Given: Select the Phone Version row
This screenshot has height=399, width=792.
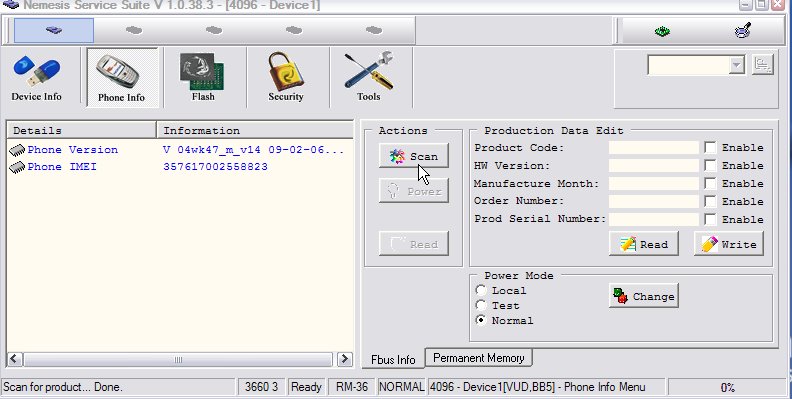Looking at the screenshot, I should tap(180, 150).
